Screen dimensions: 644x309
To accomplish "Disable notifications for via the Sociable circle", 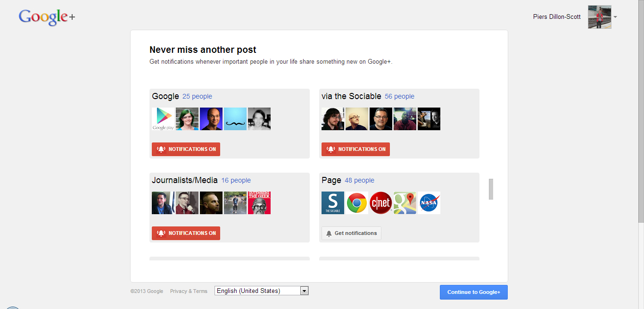I will pyautogui.click(x=355, y=149).
